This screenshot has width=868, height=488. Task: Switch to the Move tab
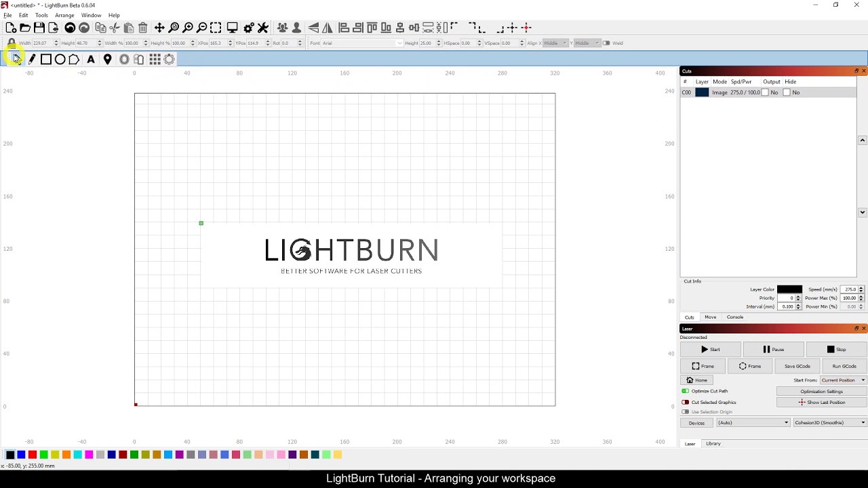pyautogui.click(x=710, y=317)
